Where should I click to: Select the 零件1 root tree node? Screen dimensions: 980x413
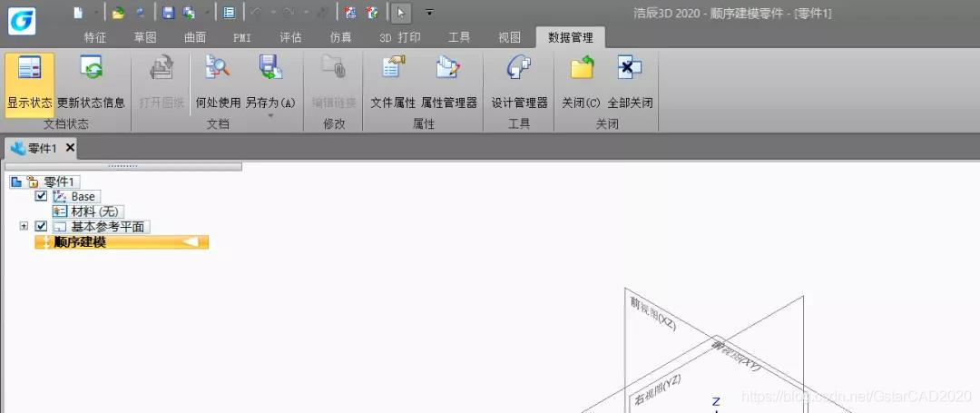pos(59,182)
